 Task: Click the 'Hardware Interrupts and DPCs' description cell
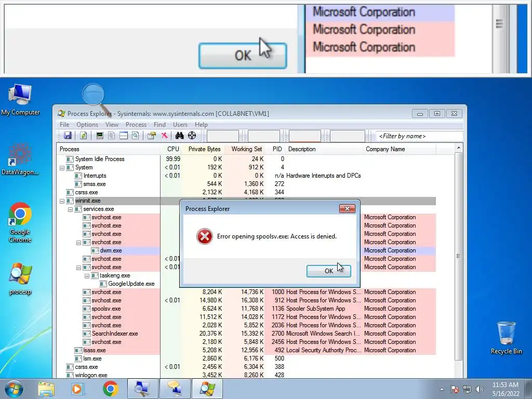[x=323, y=176]
